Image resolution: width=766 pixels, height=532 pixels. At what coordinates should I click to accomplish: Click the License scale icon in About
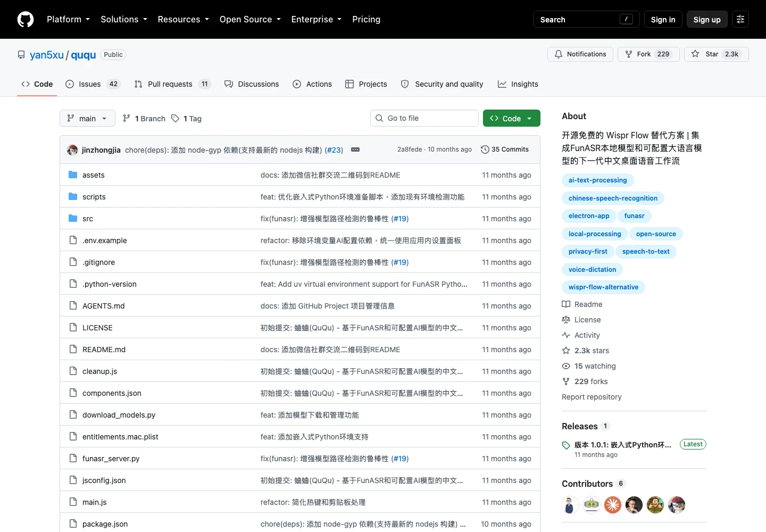[566, 320]
